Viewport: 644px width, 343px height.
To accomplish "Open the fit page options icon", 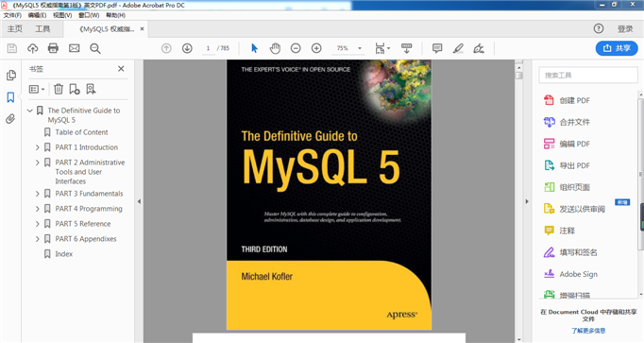I will point(382,48).
